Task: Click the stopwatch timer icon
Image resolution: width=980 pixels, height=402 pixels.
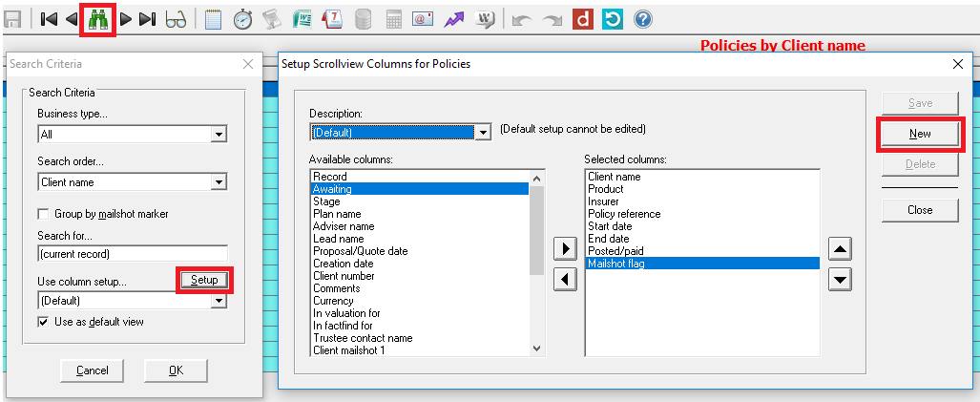Action: click(x=242, y=19)
